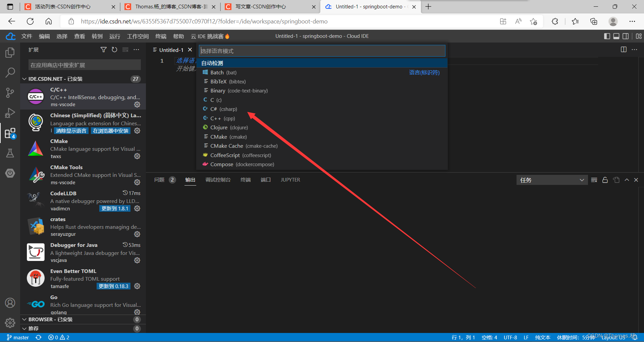Screen dimensions: 644x342
Task: Click the language mode search input
Action: (x=322, y=51)
